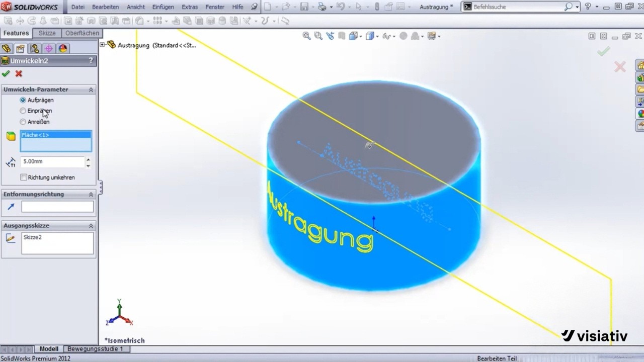
Task: Open the Apply Scene dropdown arrow
Action: [423, 36]
